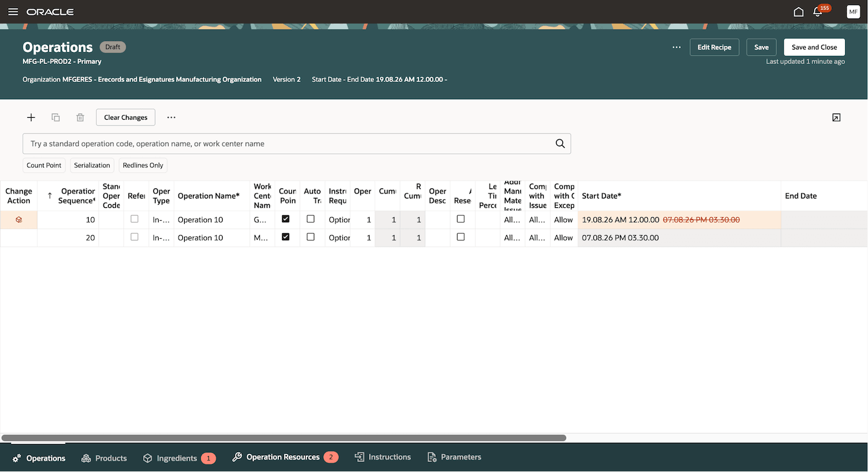
Task: Duplicate the selected operation icon
Action: click(x=56, y=117)
